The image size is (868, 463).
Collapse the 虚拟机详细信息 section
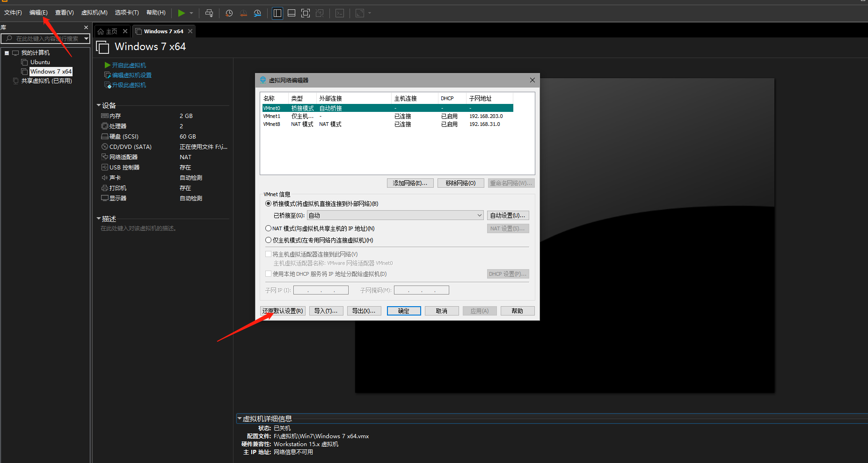point(240,419)
